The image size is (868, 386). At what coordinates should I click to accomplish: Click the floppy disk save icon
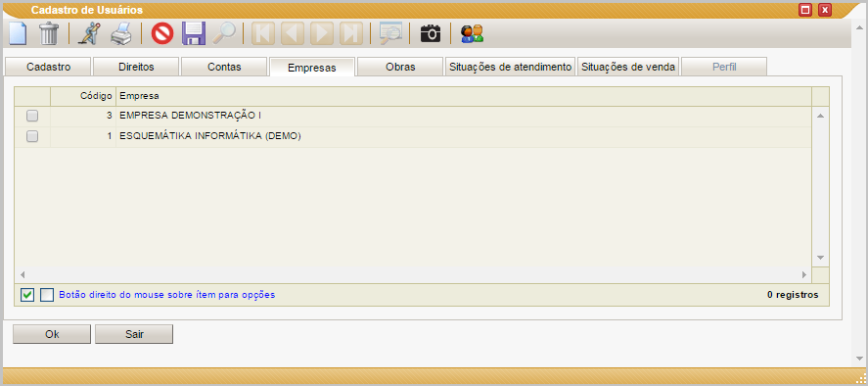195,34
